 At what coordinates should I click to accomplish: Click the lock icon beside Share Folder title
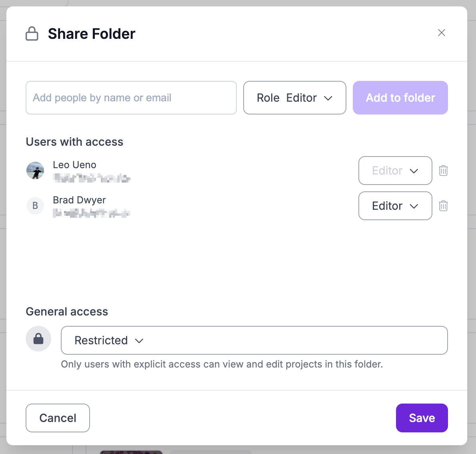pyautogui.click(x=32, y=34)
